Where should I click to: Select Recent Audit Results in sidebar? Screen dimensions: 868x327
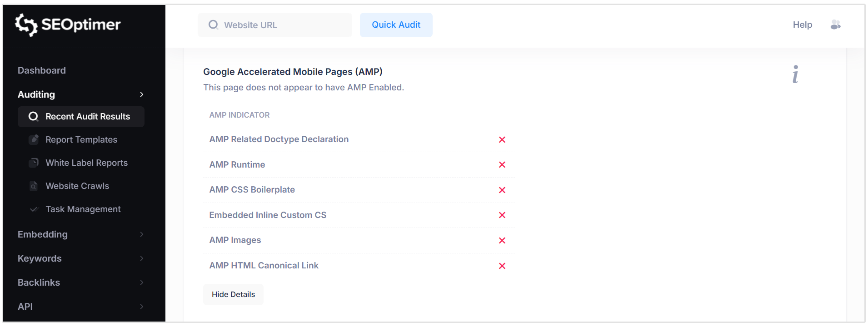[81, 117]
